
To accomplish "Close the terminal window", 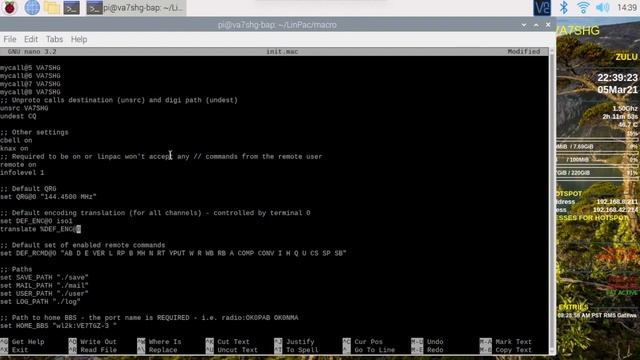I will tap(548, 25).
